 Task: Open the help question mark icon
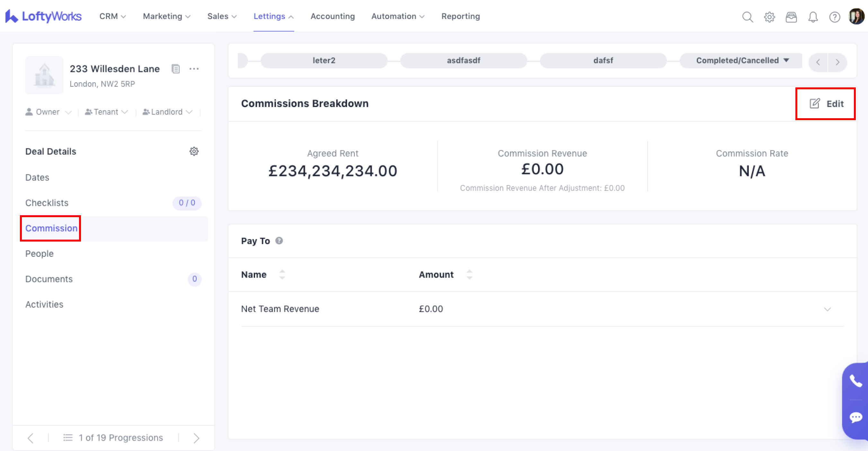(x=834, y=16)
